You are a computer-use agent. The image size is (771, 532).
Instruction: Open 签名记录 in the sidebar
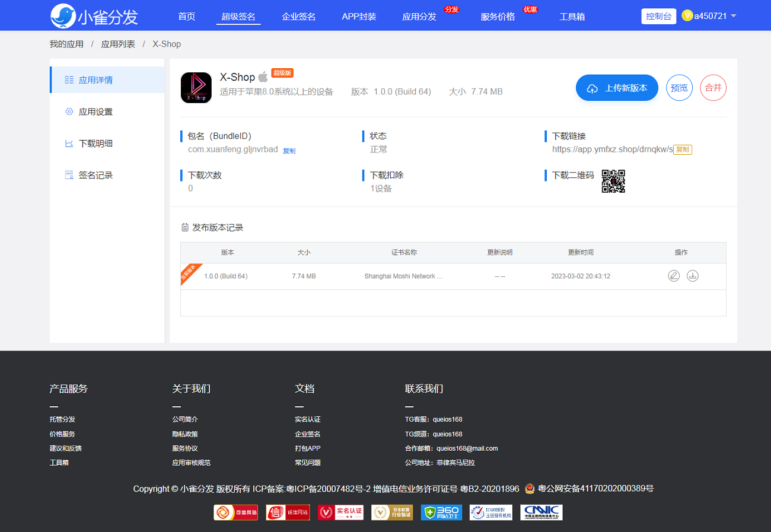coord(95,175)
